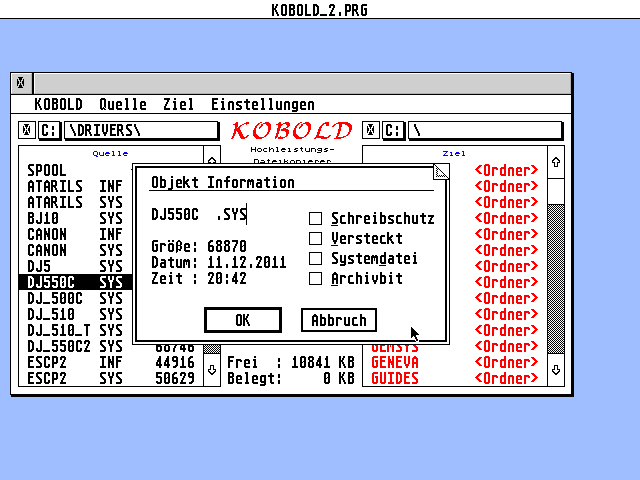Select CANON SYS file
640x480 pixels.
tap(75, 250)
